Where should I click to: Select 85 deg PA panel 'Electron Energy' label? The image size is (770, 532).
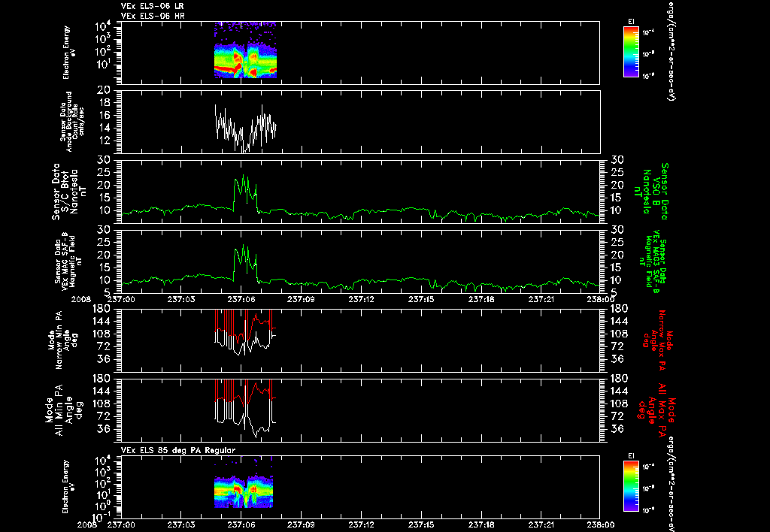pyautogui.click(x=66, y=486)
